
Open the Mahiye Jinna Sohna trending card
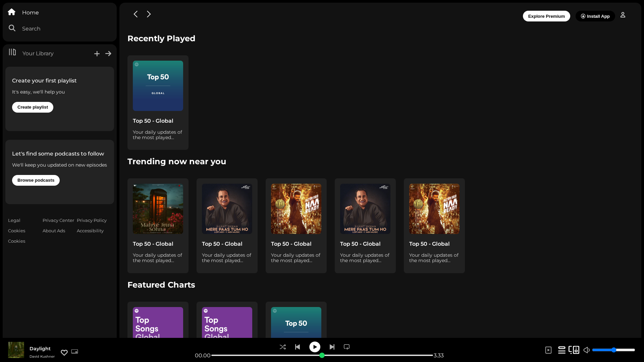coord(158,226)
